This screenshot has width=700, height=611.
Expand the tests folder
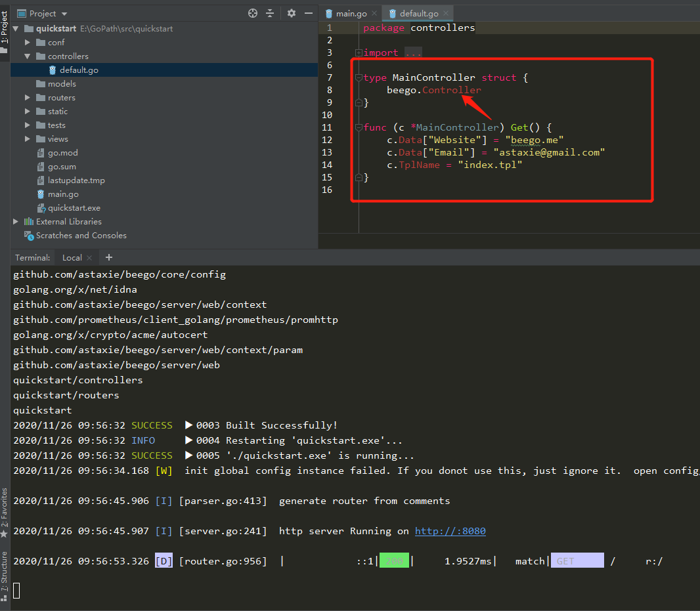pos(27,125)
